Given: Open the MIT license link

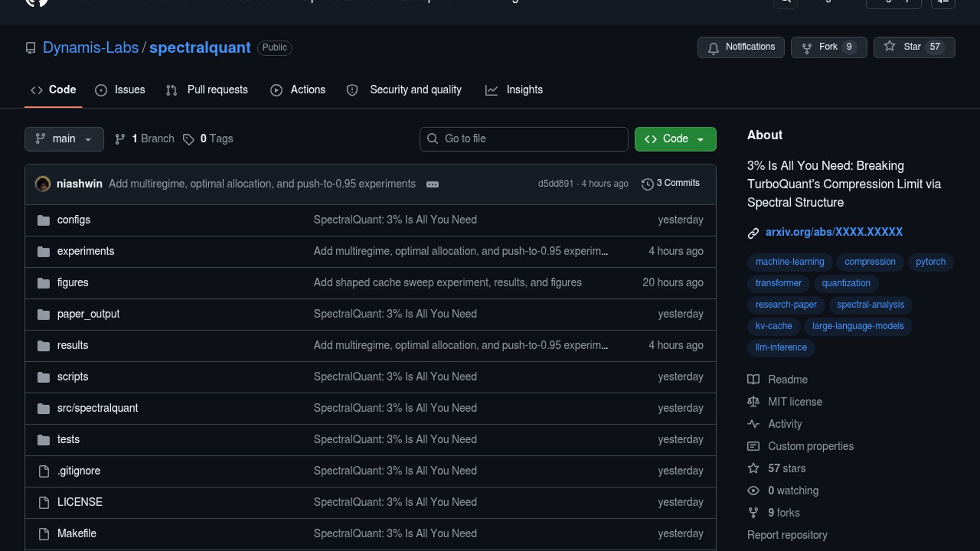Looking at the screenshot, I should click(795, 402).
